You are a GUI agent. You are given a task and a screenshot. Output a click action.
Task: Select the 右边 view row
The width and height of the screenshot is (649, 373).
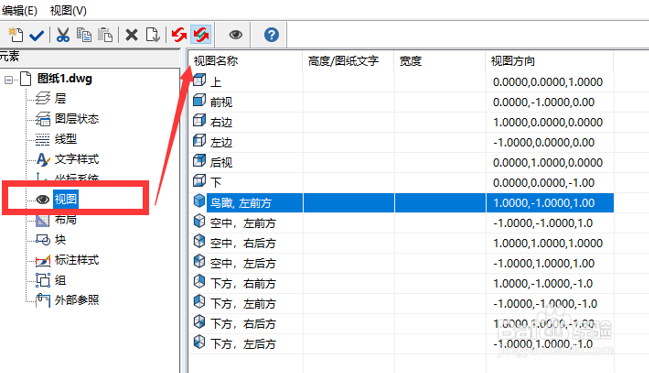(401, 122)
